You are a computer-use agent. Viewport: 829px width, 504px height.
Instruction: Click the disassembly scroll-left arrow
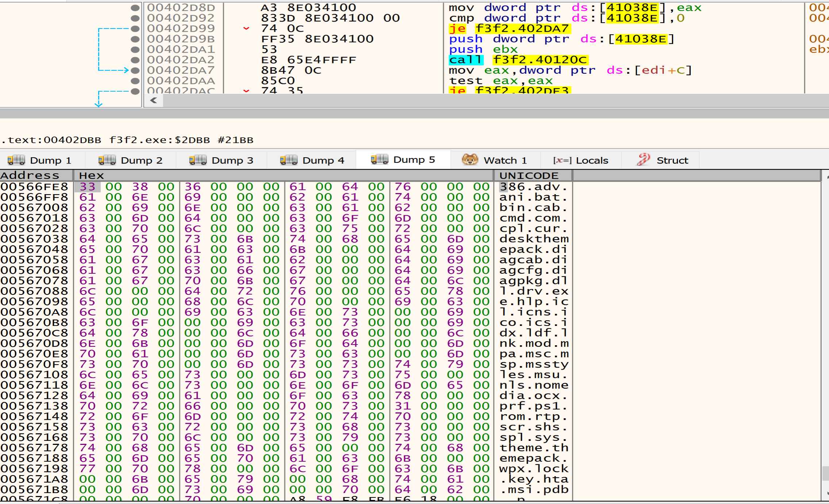coord(154,100)
